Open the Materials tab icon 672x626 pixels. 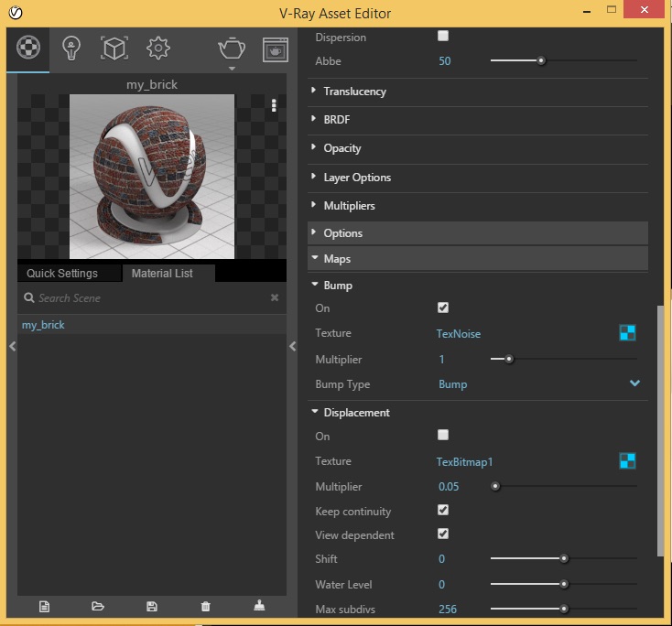click(x=29, y=49)
